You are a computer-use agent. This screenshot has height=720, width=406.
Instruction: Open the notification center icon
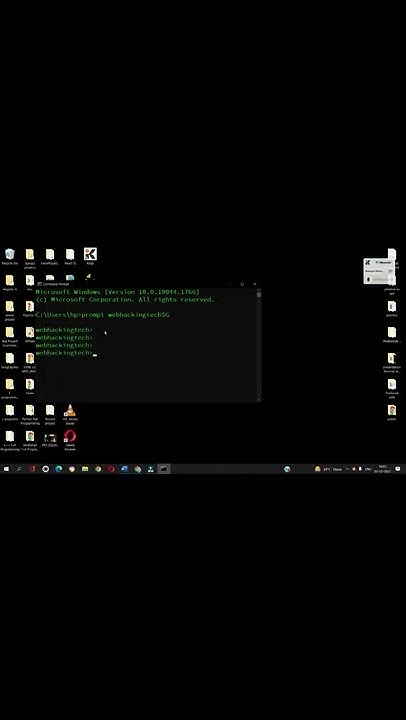point(398,469)
